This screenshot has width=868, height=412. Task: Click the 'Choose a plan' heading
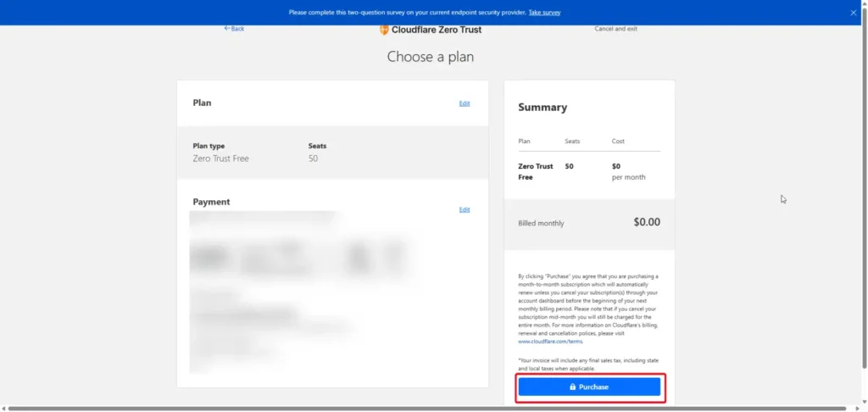click(430, 57)
